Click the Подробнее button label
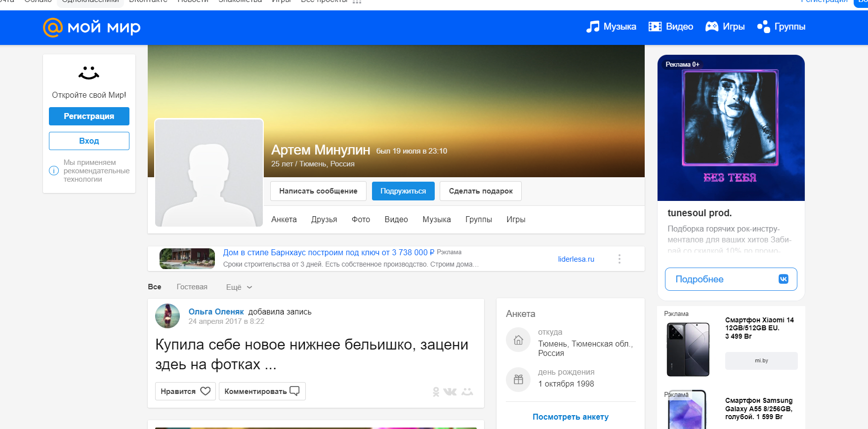Image resolution: width=868 pixels, height=429 pixels. coord(699,279)
